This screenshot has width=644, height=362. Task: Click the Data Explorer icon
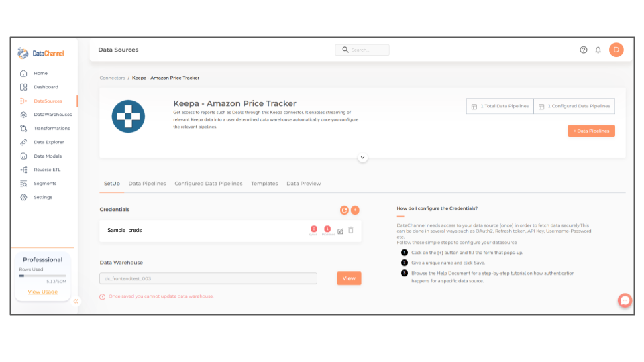23,142
